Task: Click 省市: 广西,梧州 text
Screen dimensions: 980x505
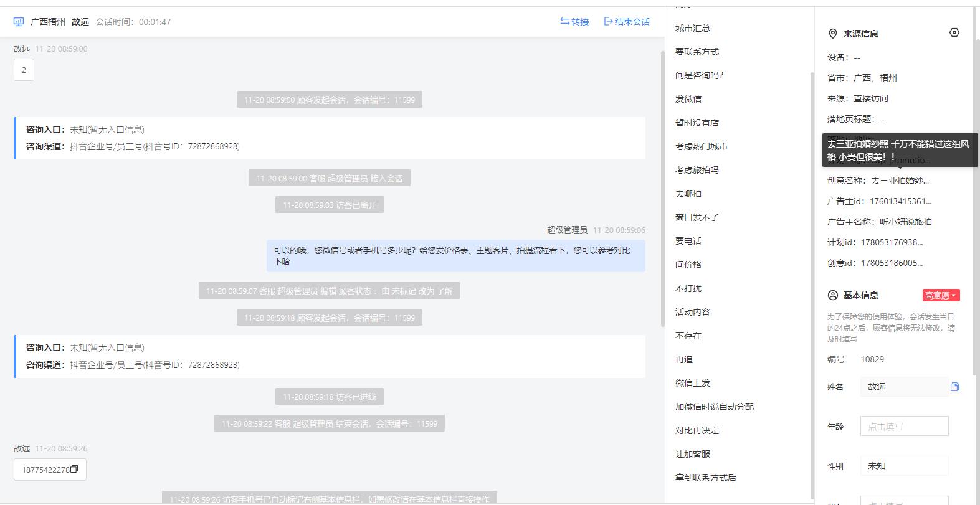Action: tap(862, 78)
